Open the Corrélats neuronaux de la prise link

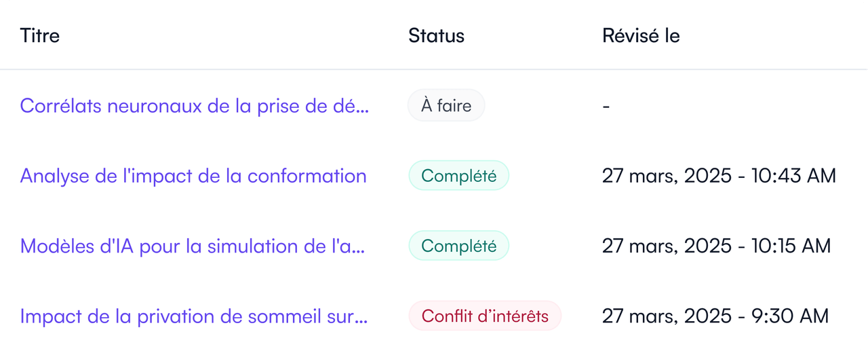point(195,105)
